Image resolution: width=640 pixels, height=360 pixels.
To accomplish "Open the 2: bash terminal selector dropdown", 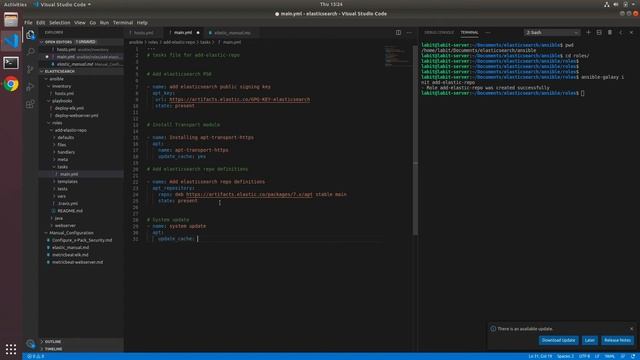I will (x=552, y=32).
